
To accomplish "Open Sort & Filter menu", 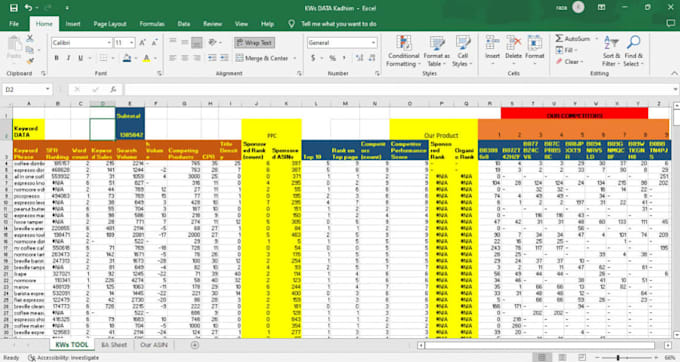I will tap(611, 51).
